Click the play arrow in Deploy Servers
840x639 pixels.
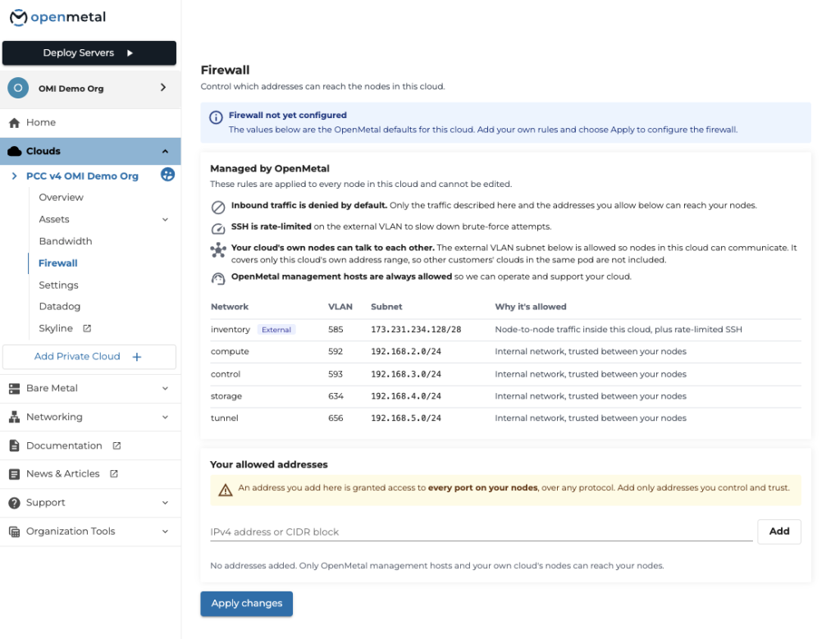tap(130, 53)
